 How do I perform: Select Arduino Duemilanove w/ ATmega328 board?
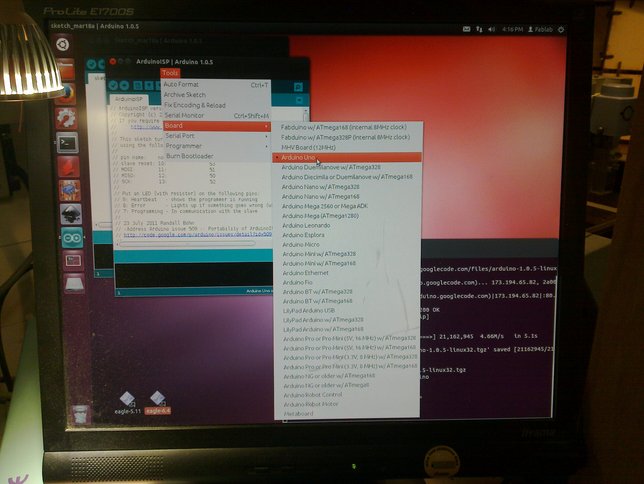tap(347, 168)
